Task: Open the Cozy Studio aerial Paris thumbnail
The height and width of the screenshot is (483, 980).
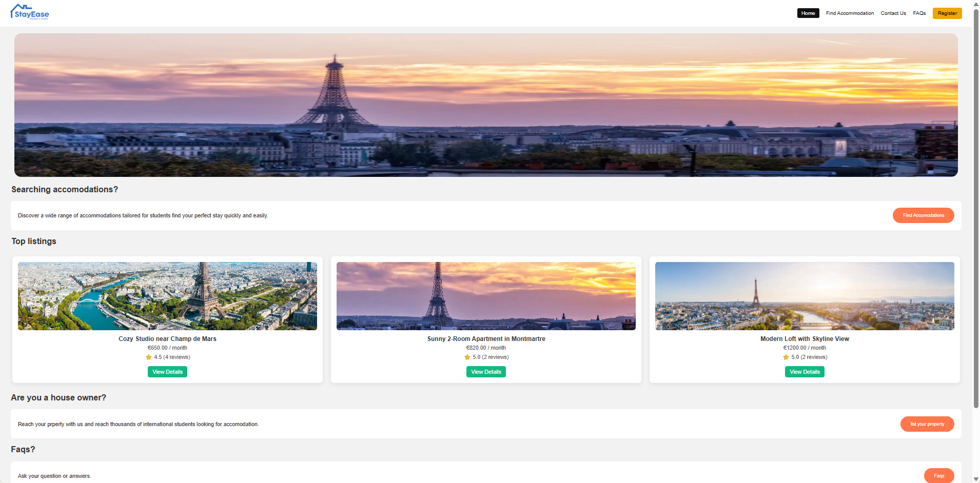Action: [x=167, y=296]
